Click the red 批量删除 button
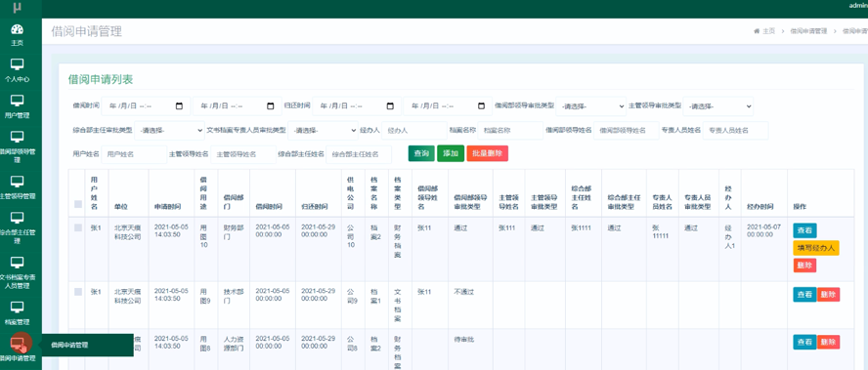Image resolution: width=868 pixels, height=370 pixels. 487,153
